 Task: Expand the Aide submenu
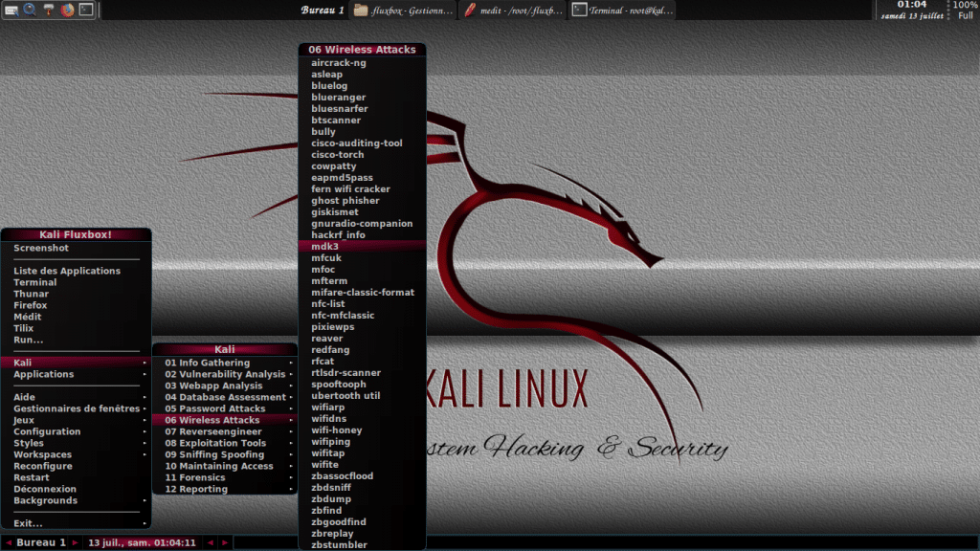tap(77, 397)
